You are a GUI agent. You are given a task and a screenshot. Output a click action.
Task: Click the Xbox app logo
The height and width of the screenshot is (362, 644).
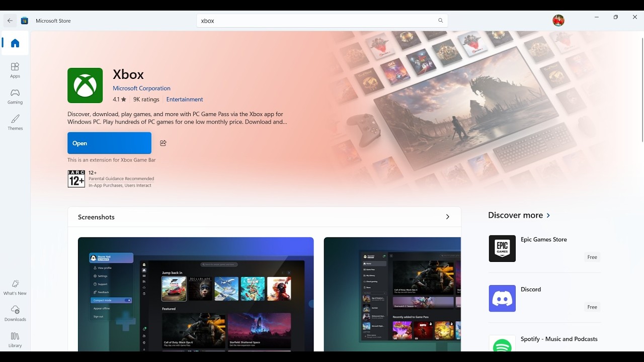pos(85,85)
